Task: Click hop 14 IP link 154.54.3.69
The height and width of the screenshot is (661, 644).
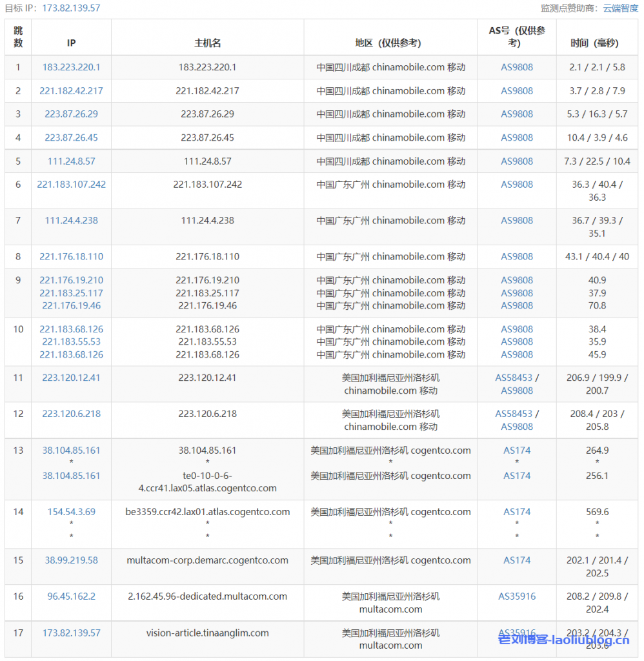Action: [x=71, y=511]
